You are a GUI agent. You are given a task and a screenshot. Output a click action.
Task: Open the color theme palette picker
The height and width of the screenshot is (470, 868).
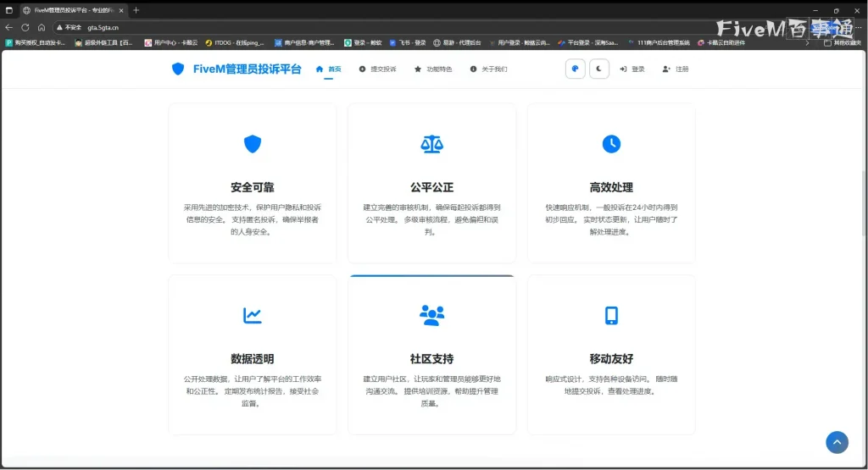click(x=576, y=69)
